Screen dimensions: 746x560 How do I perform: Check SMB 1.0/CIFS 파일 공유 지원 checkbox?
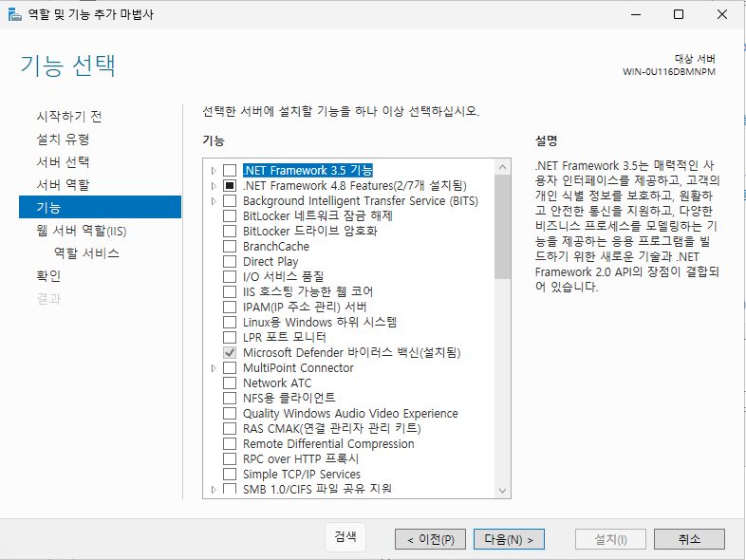coord(230,489)
